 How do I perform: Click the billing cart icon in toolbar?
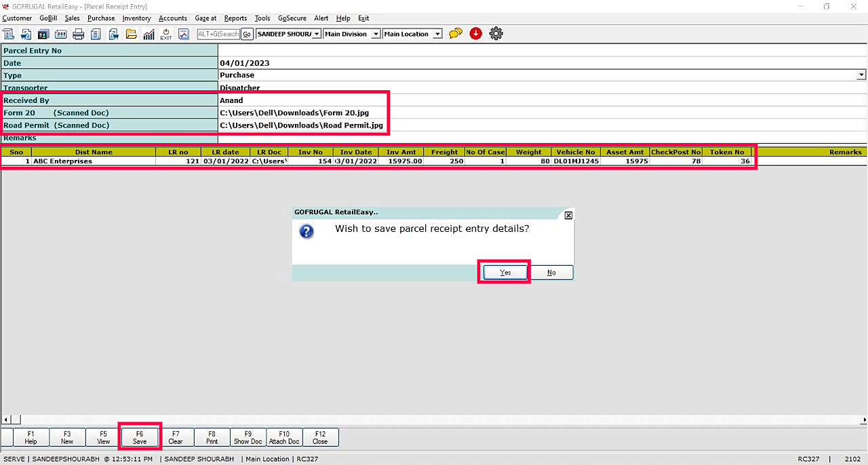tap(26, 34)
